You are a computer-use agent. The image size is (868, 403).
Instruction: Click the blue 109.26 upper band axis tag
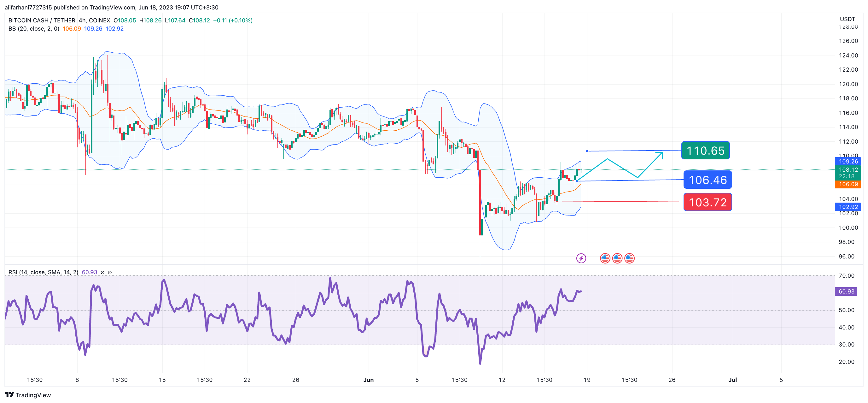pos(848,162)
